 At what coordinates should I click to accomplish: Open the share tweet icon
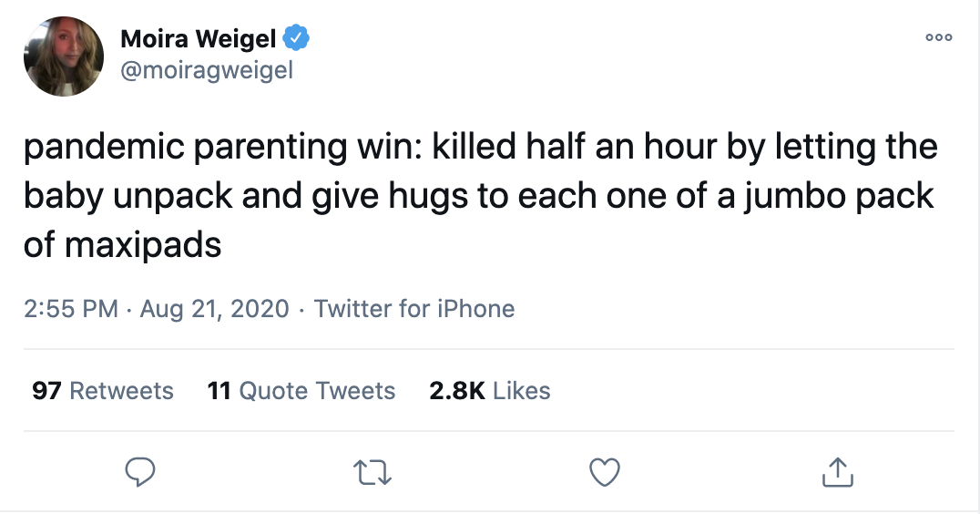click(837, 471)
